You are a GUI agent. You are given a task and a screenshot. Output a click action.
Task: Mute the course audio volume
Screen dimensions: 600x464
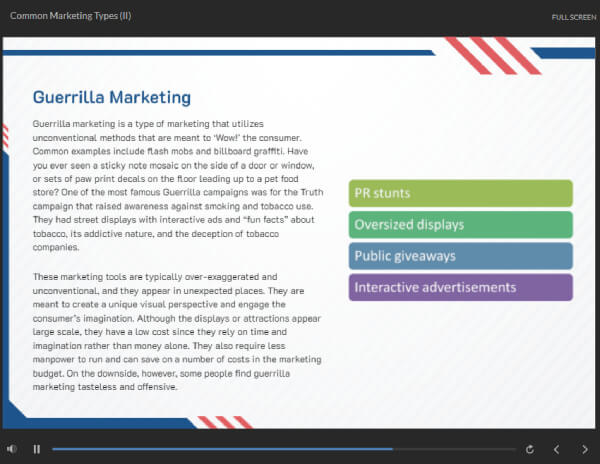(12, 449)
